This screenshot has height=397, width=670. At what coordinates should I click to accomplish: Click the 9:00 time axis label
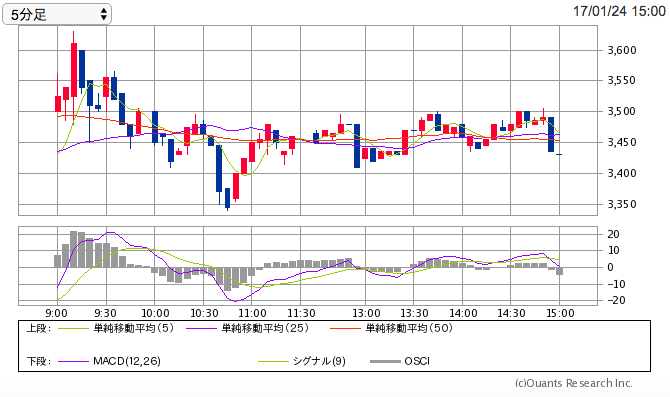coord(56,313)
